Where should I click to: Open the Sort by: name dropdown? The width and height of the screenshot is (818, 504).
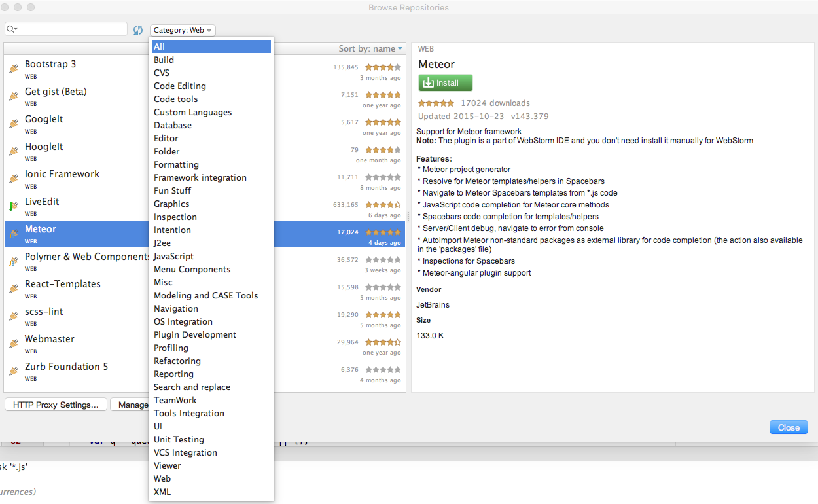pyautogui.click(x=370, y=49)
